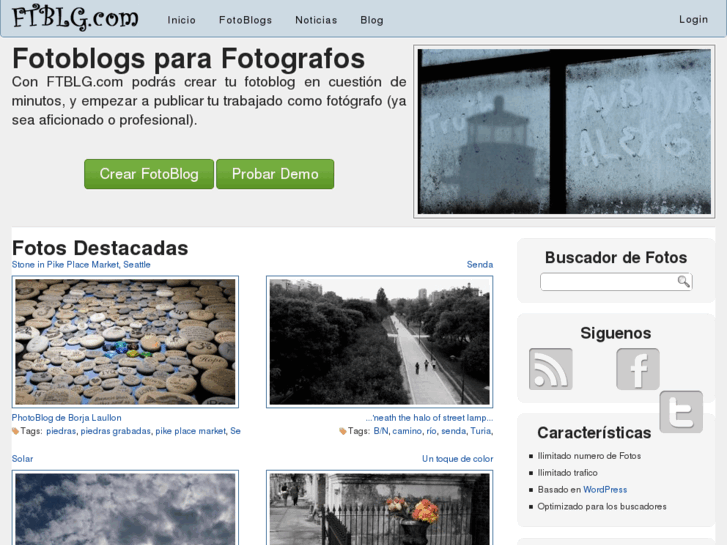Open 'PhotoBlog de Borja Laullon' link
The image size is (727, 545).
pyautogui.click(x=66, y=417)
